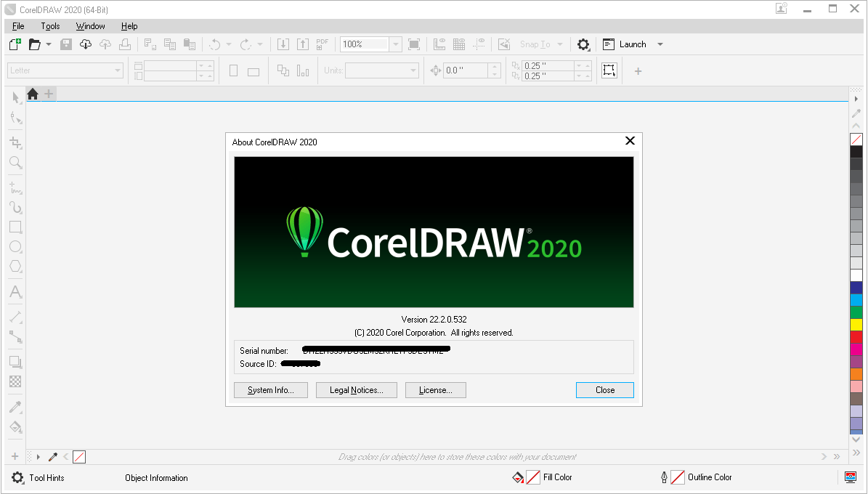
Task: Select the Text tool
Action: [x=15, y=292]
